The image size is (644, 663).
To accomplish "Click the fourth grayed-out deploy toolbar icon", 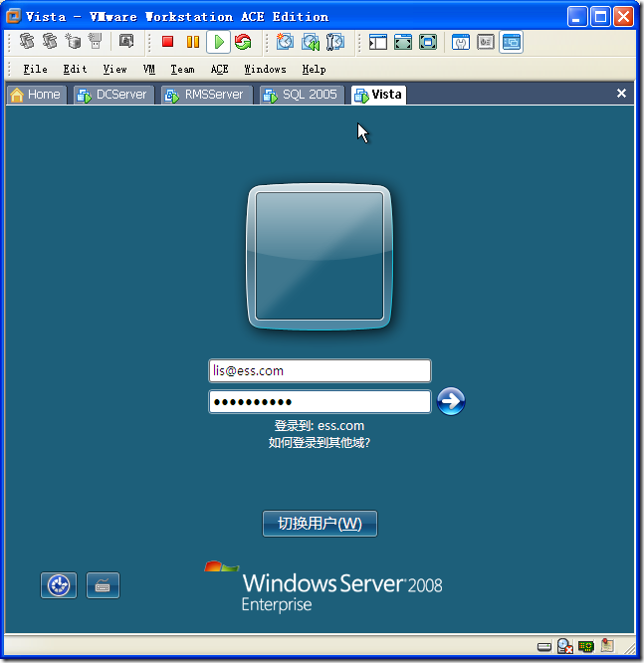I will [96, 42].
